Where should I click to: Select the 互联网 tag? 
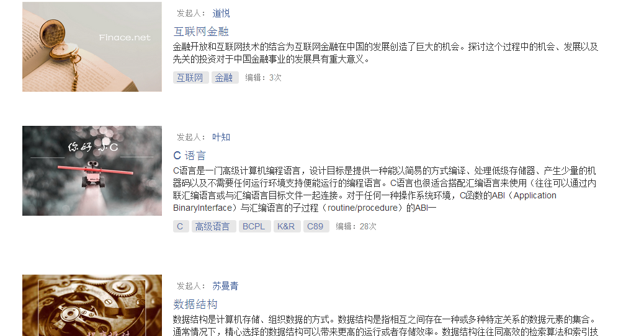191,77
